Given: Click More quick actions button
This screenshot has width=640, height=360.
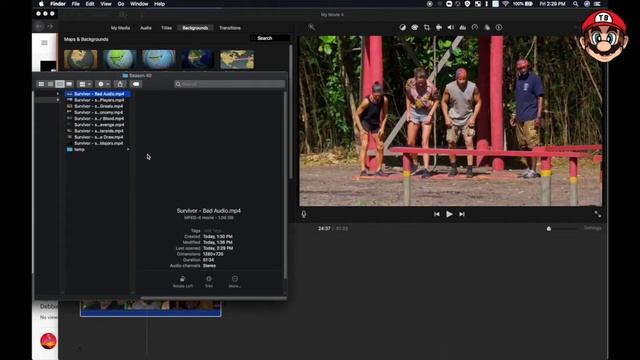Looking at the screenshot, I should [235, 282].
